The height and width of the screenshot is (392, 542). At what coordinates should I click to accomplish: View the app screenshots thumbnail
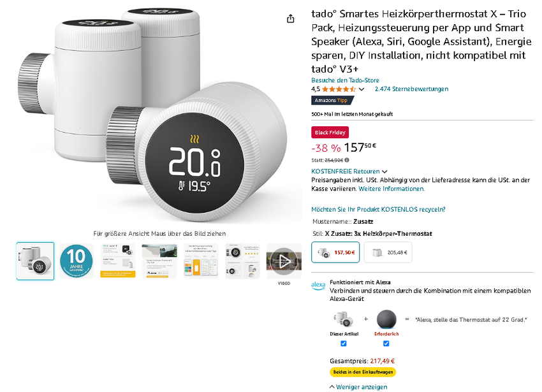(x=201, y=261)
